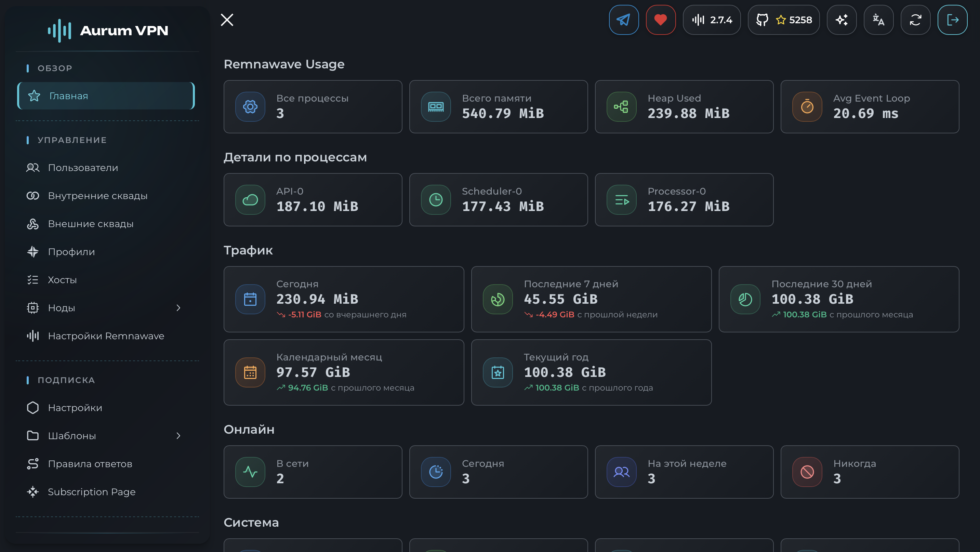Click the refresh arrows icon
Viewport: 980px width, 552px height.
pyautogui.click(x=915, y=20)
